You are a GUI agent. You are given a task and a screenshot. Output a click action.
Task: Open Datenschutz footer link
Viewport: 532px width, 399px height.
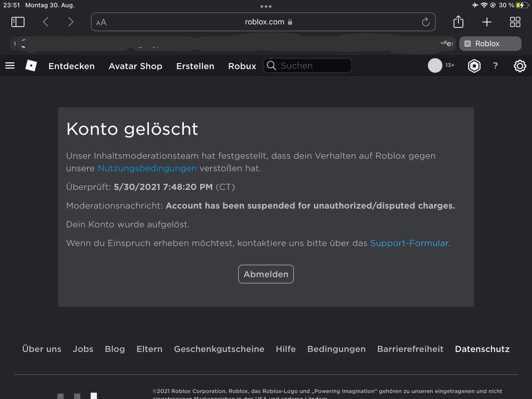point(482,349)
